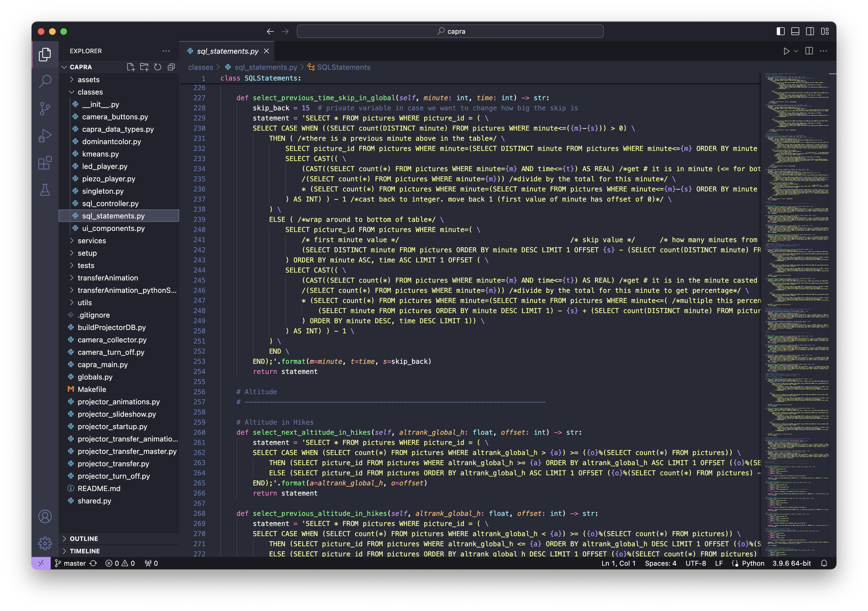Toggle the bottom panel layout button

point(795,31)
